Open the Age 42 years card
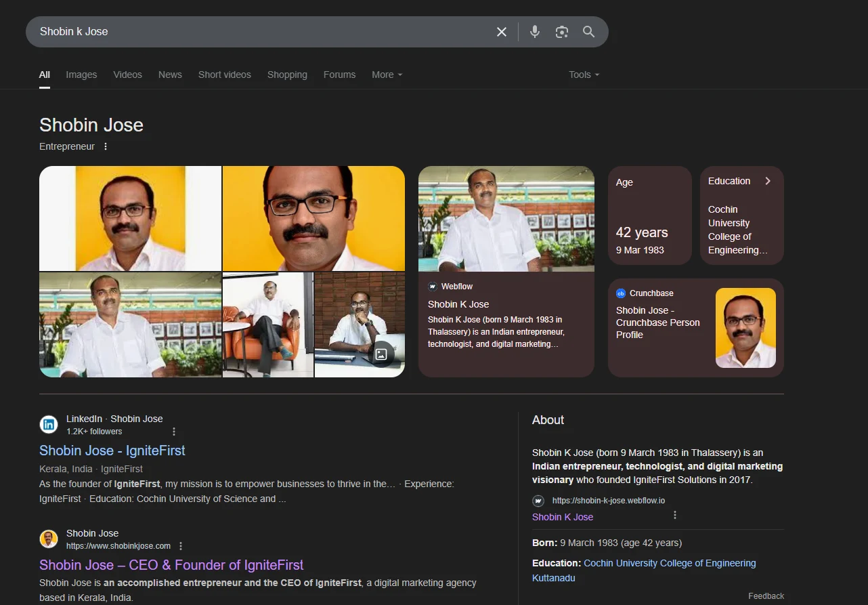868x605 pixels. coord(650,215)
